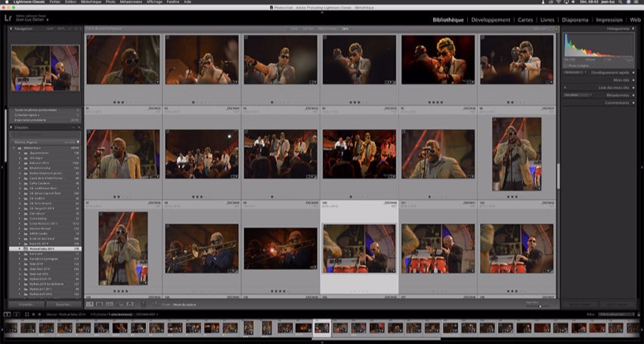Viewport: 644px width, 344px height.
Task: Collapse the Navigation panel
Action: coord(11,29)
